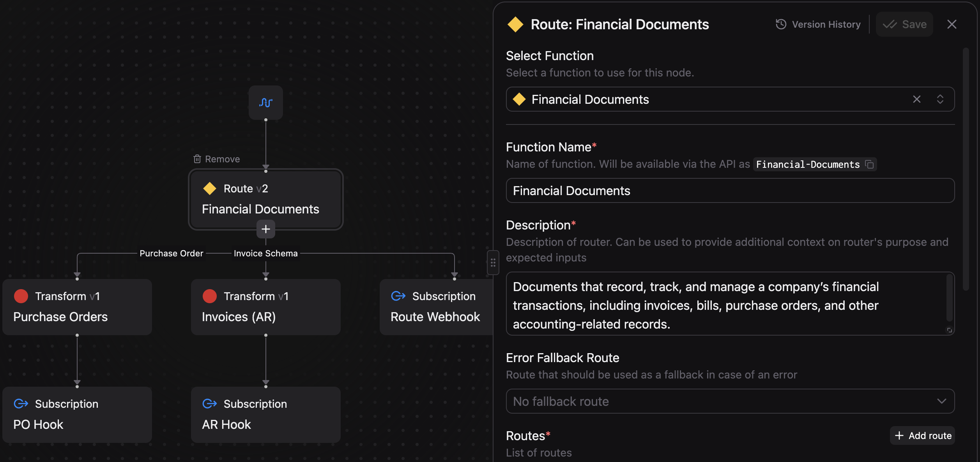This screenshot has height=462, width=980.
Task: Click the Route Webhook subscription arrow icon
Action: tap(398, 296)
